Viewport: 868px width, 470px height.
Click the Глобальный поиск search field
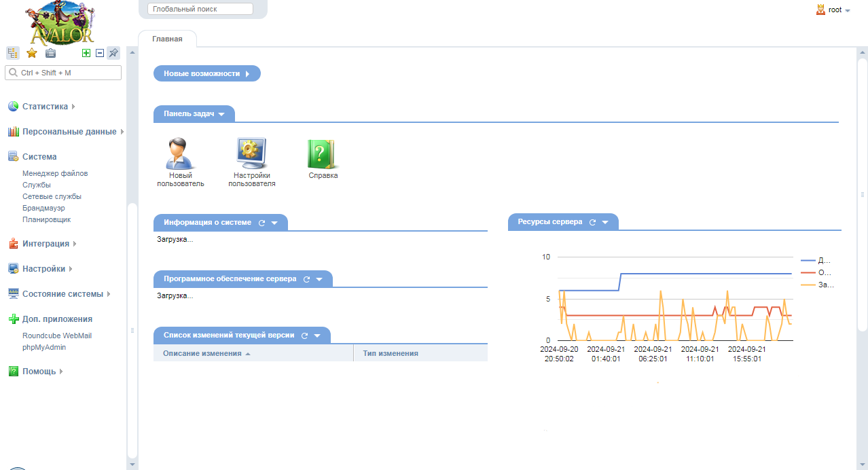pos(200,9)
